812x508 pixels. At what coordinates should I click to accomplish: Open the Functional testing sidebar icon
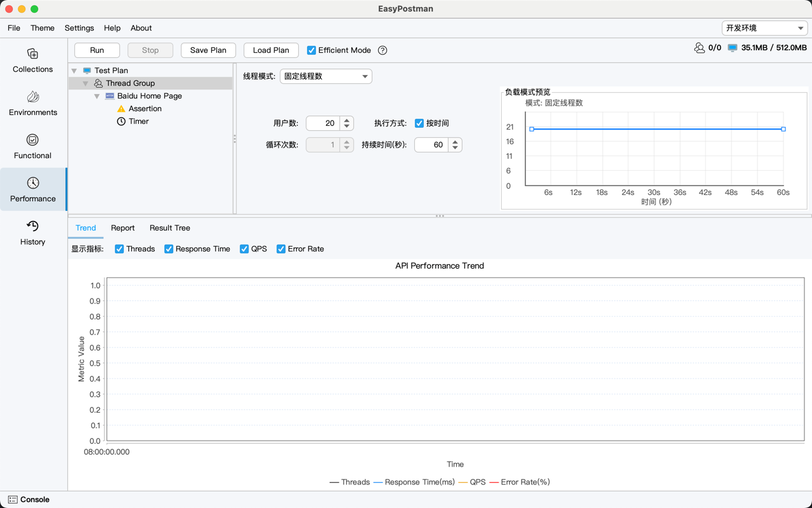33,140
